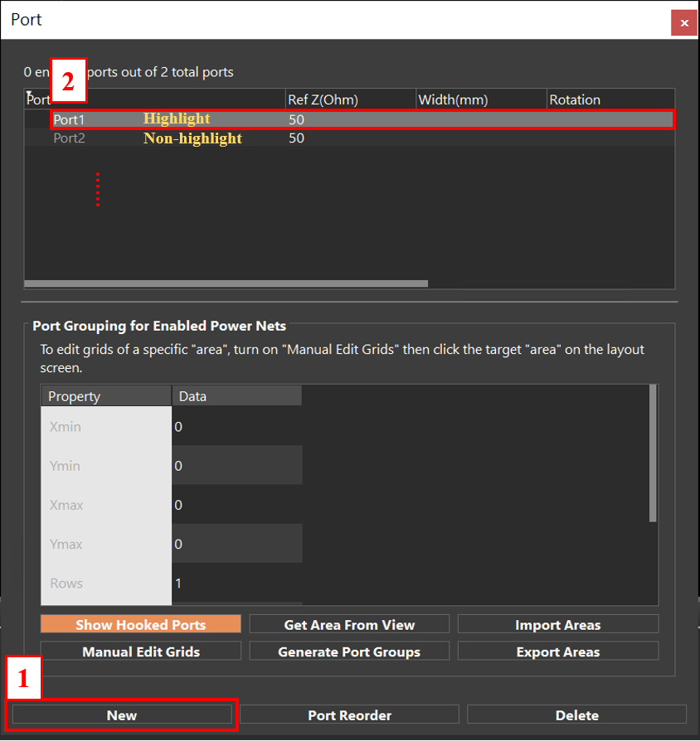
Task: Click the New port button
Action: pos(122,715)
